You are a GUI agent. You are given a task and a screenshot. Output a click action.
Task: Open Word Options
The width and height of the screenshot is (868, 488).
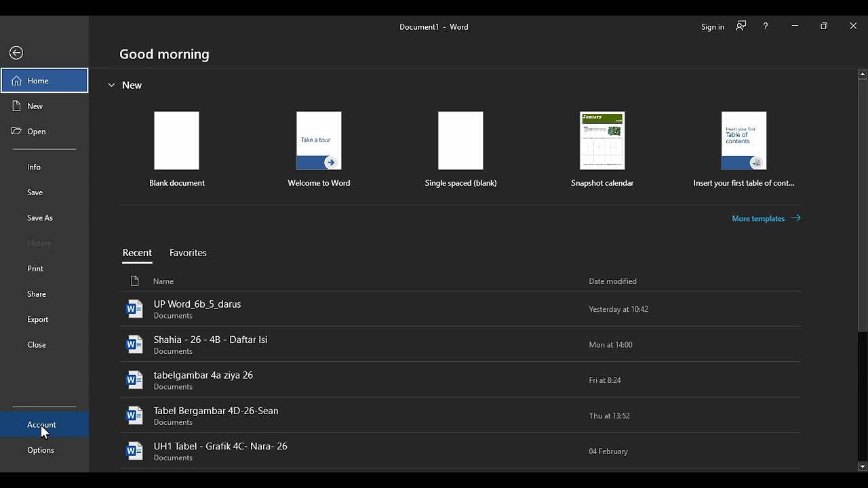pos(45,450)
